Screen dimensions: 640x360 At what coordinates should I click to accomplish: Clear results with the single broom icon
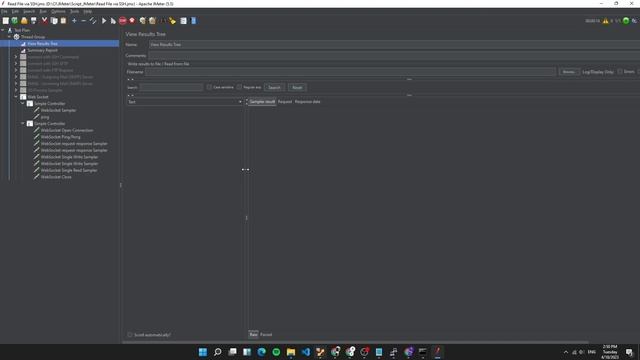click(142, 21)
